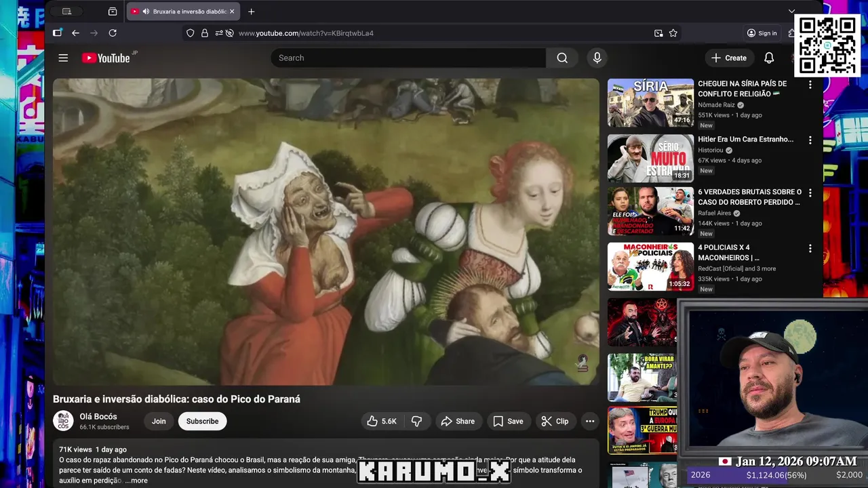Open the red pentagram video thumbnail
Viewport: 868px width, 488px height.
point(642,323)
